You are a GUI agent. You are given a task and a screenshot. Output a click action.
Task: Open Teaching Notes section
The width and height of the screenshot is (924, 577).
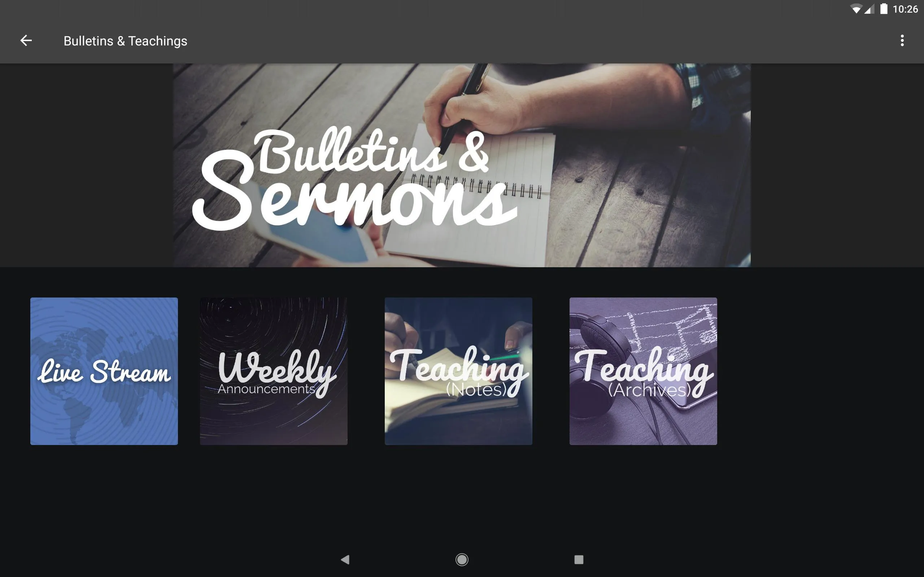pyautogui.click(x=458, y=371)
